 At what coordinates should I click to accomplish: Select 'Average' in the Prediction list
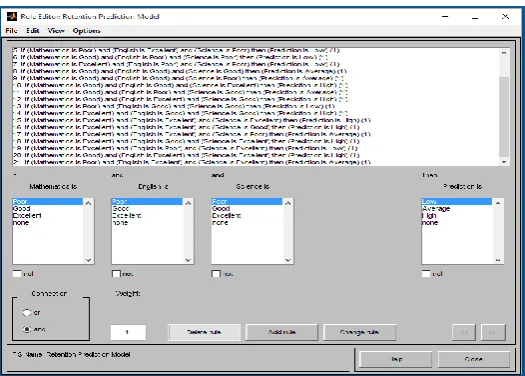[x=457, y=209]
